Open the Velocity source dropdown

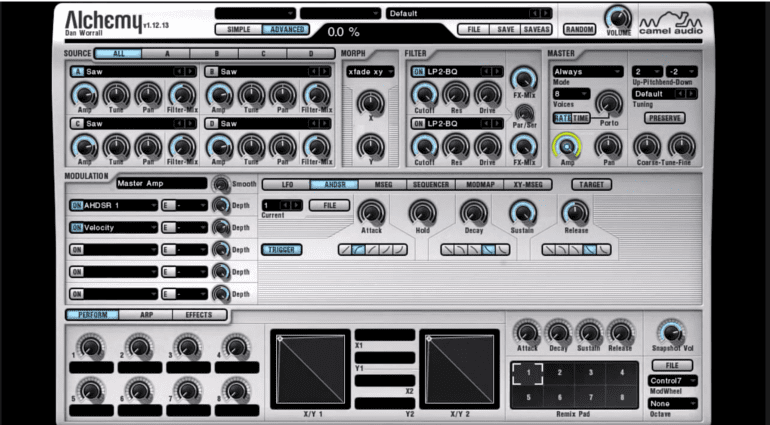coord(113,227)
